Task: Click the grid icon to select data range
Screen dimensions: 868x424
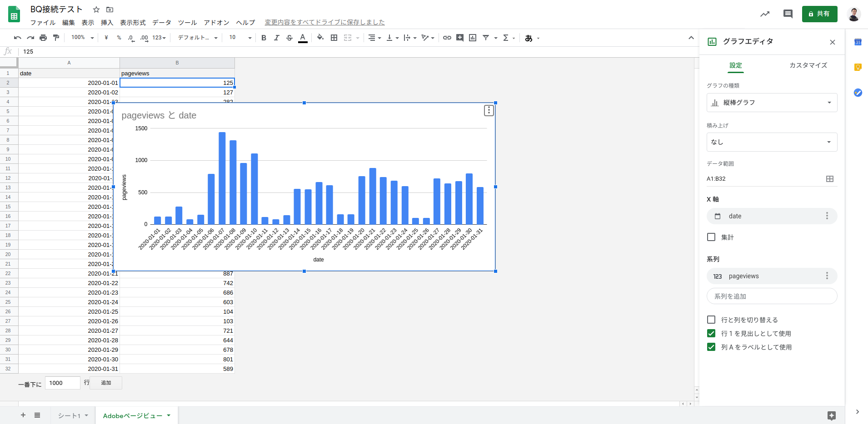Action: tap(829, 179)
